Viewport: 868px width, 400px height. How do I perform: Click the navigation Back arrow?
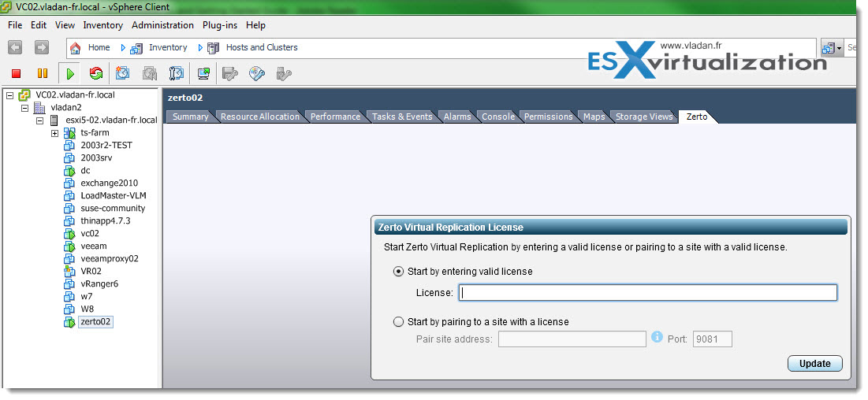click(x=15, y=47)
